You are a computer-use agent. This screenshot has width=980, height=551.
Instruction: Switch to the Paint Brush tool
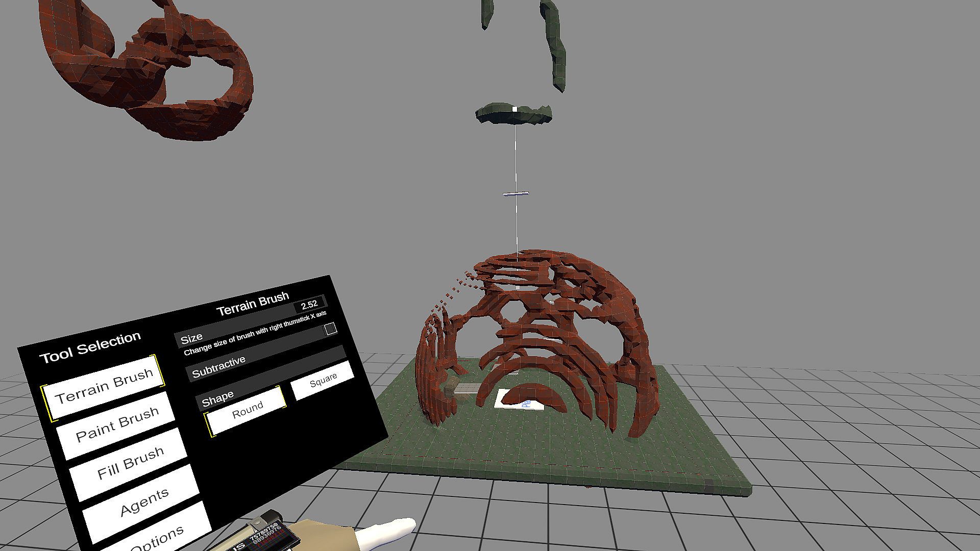pyautogui.click(x=117, y=424)
